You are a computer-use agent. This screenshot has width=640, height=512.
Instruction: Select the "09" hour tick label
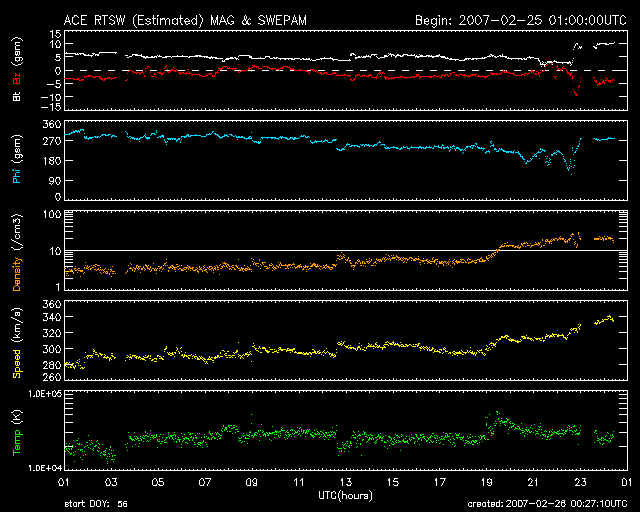pos(252,482)
